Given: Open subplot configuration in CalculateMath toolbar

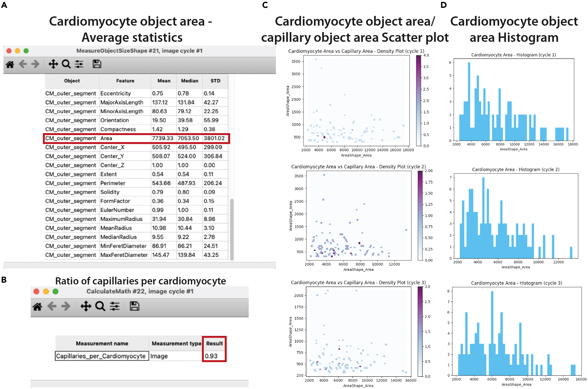Looking at the screenshot, I should pos(114,306).
